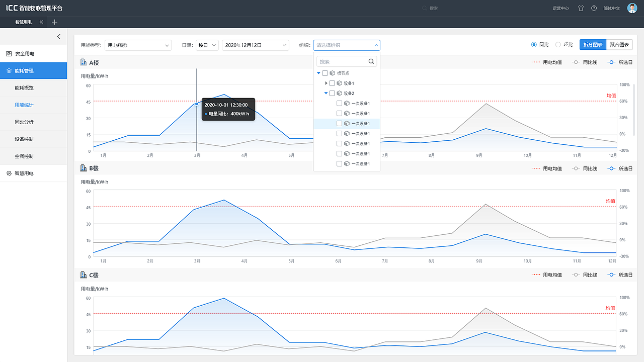Toggle 所选日 legend in C楼 chart
The height and width of the screenshot is (362, 644).
(x=620, y=275)
